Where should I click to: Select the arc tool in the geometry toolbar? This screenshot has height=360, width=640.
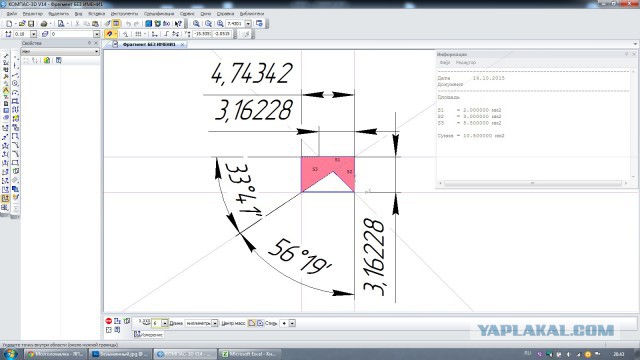(15, 92)
